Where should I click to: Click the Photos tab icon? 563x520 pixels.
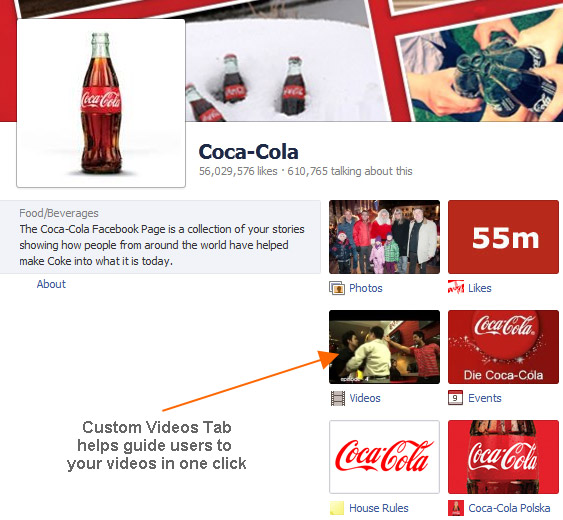tap(337, 288)
